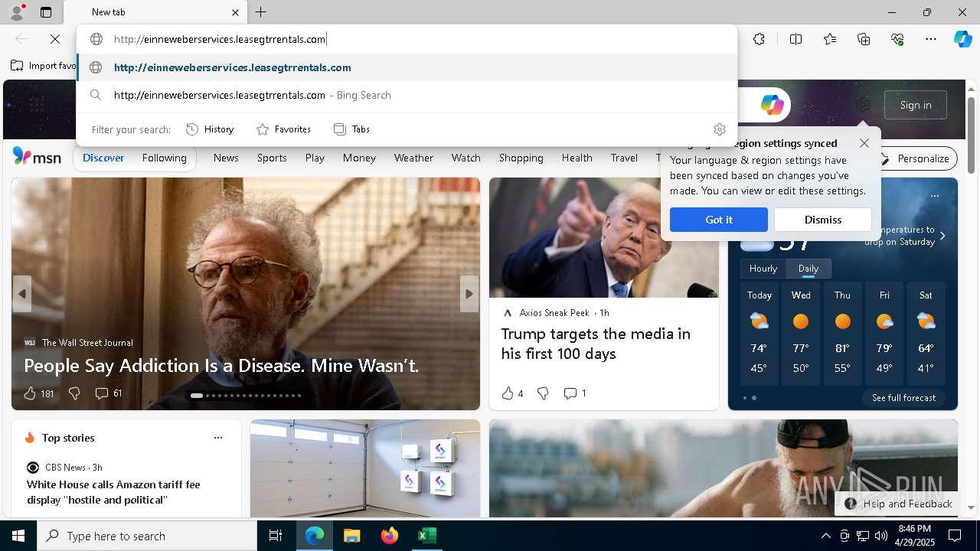Open the Windows Start menu
980x551 pixels.
[x=18, y=536]
